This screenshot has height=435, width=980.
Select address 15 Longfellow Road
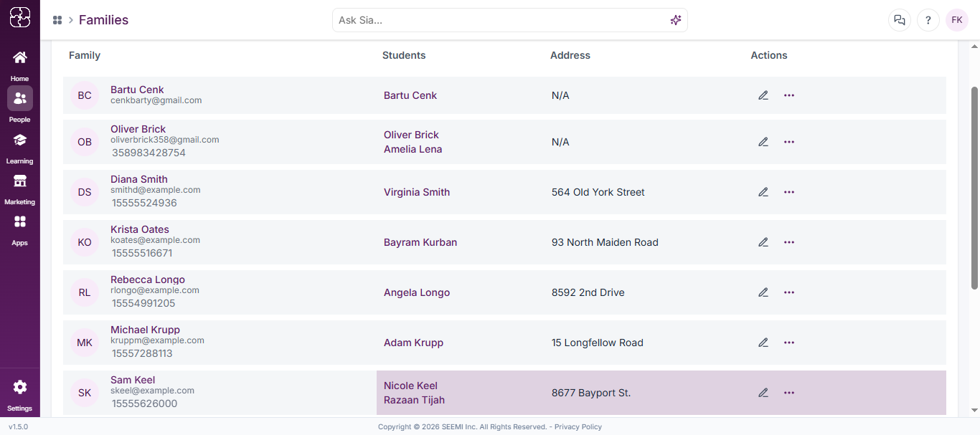598,343
